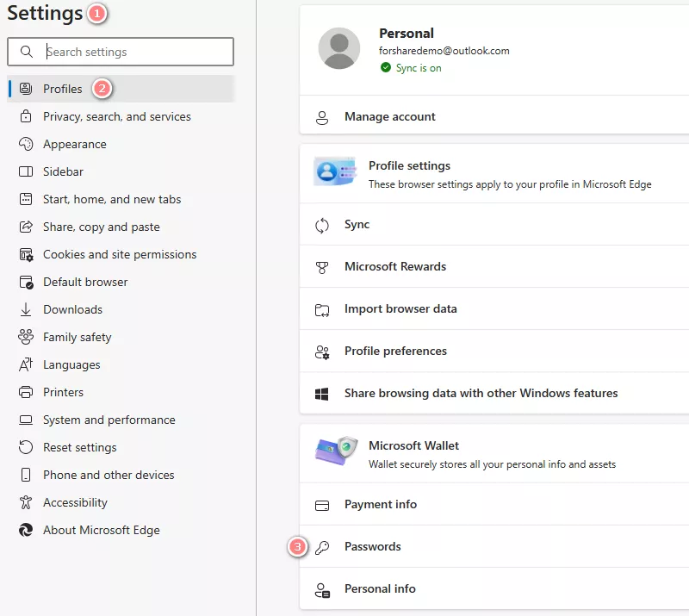The image size is (689, 616).
Task: Click the Payment info card icon
Action: [x=322, y=506]
